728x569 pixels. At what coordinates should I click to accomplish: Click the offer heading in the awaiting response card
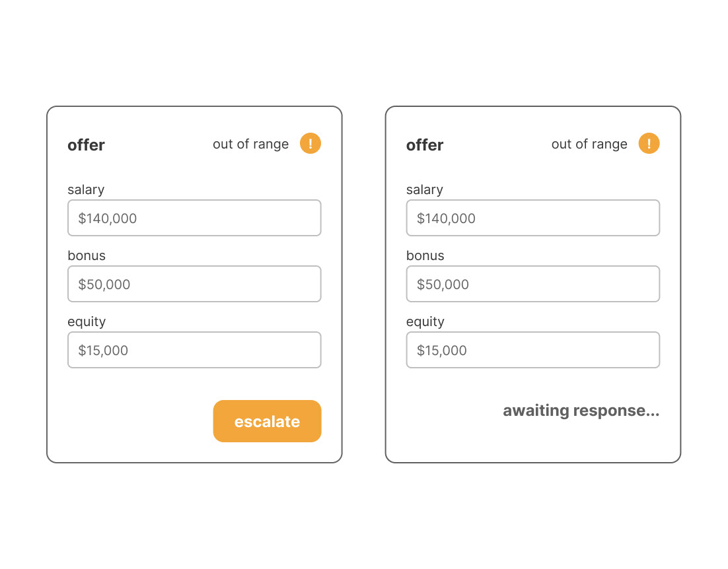pyautogui.click(x=425, y=145)
